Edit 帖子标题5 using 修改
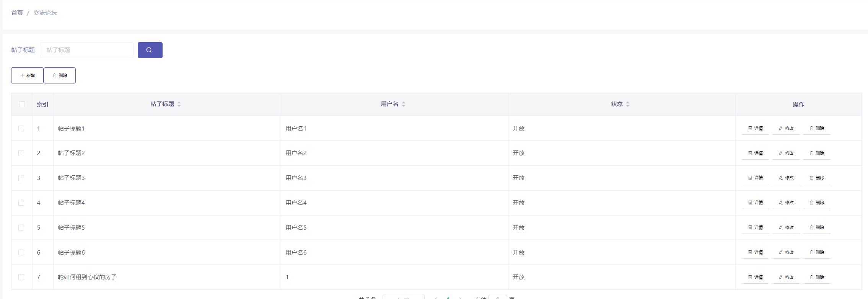The width and height of the screenshot is (868, 299). 786,228
